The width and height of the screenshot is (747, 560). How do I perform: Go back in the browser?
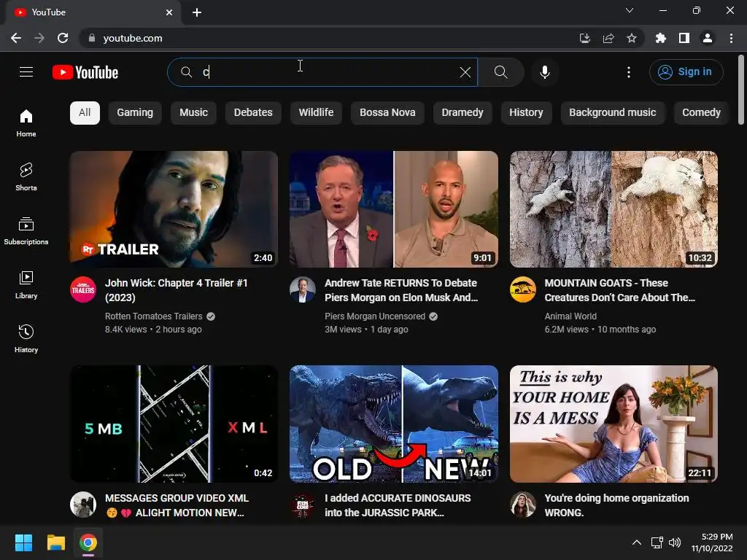(x=16, y=38)
